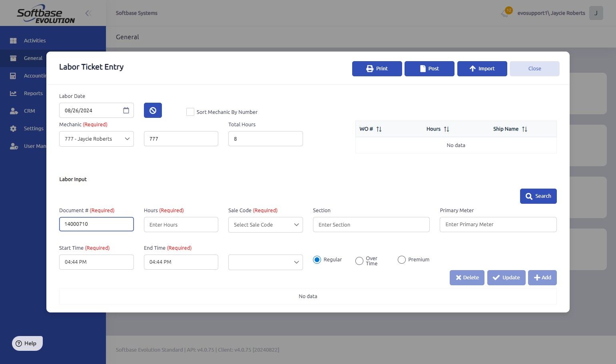Open the Select Sale Code dropdown
Image resolution: width=616 pixels, height=364 pixels.
click(x=265, y=225)
